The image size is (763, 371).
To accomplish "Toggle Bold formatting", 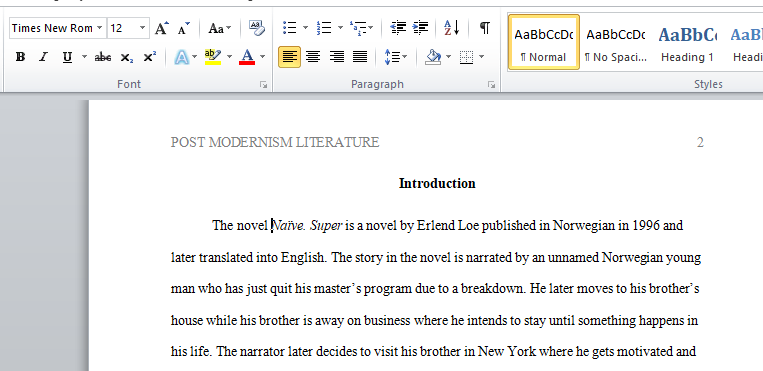I will click(x=20, y=57).
